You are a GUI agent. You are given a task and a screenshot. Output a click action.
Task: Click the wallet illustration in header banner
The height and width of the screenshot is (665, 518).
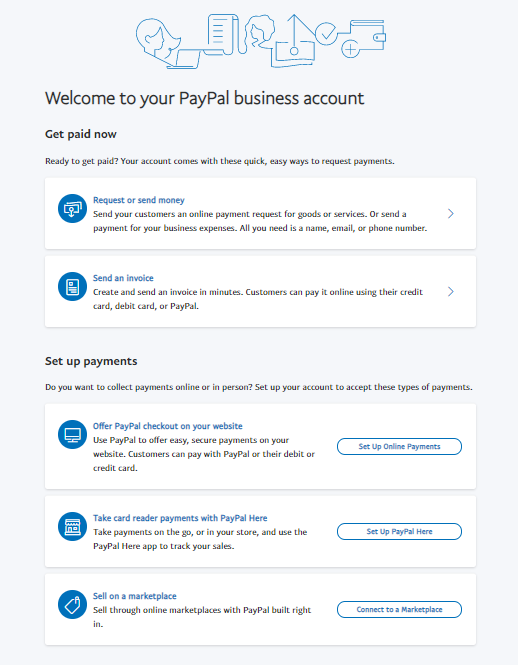368,36
